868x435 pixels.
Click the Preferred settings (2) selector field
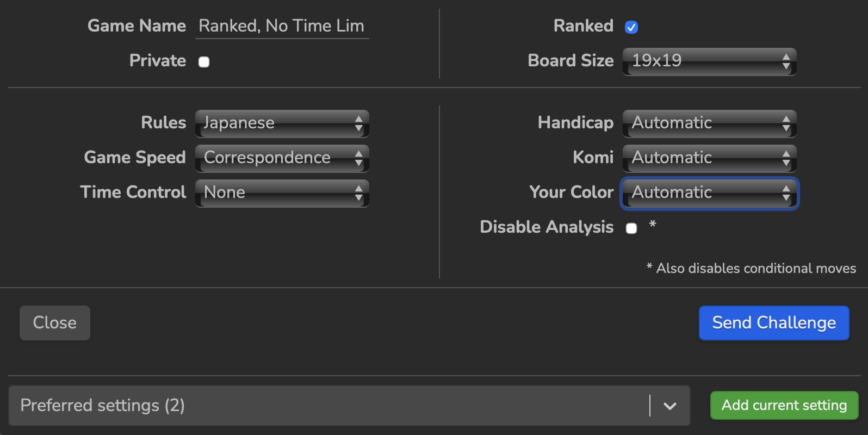coord(326,406)
